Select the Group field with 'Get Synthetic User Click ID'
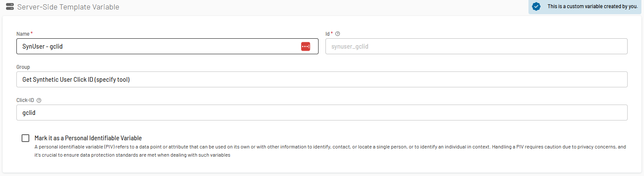This screenshot has width=644, height=176. coord(322,80)
